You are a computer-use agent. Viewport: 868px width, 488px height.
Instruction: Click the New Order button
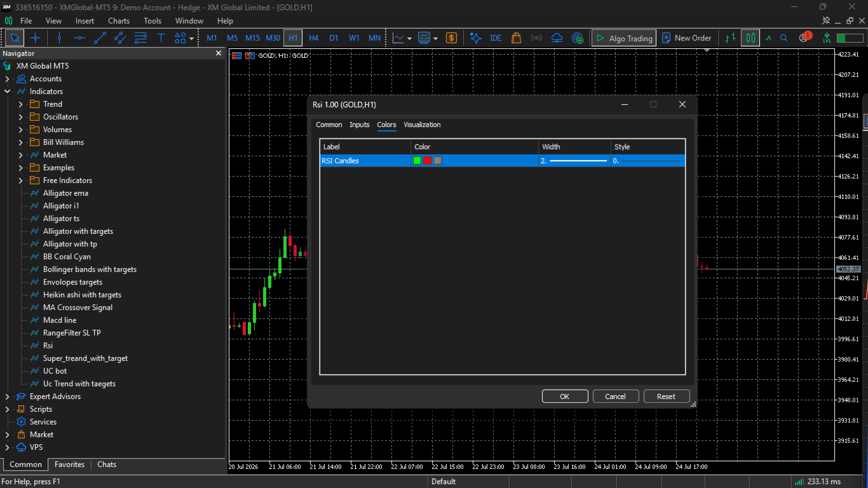click(686, 38)
